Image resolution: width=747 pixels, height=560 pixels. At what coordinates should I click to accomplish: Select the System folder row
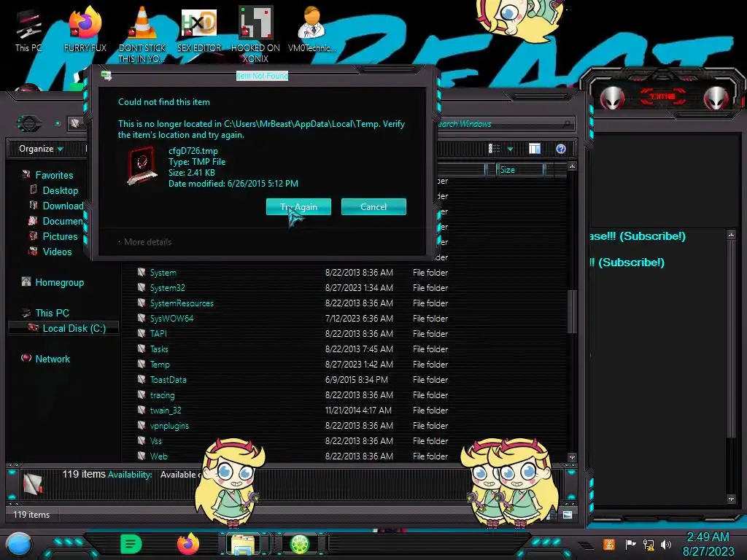point(344,273)
